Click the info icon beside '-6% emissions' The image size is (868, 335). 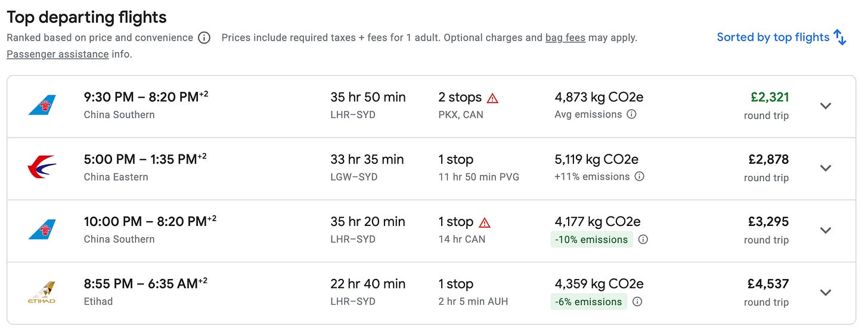coord(637,302)
